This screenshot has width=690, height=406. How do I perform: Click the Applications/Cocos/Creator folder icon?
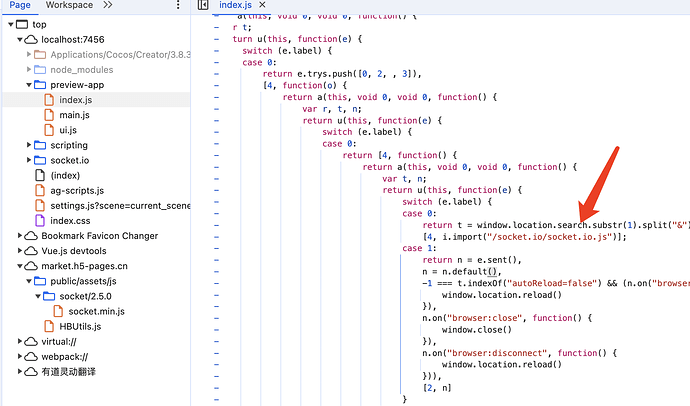click(x=40, y=55)
